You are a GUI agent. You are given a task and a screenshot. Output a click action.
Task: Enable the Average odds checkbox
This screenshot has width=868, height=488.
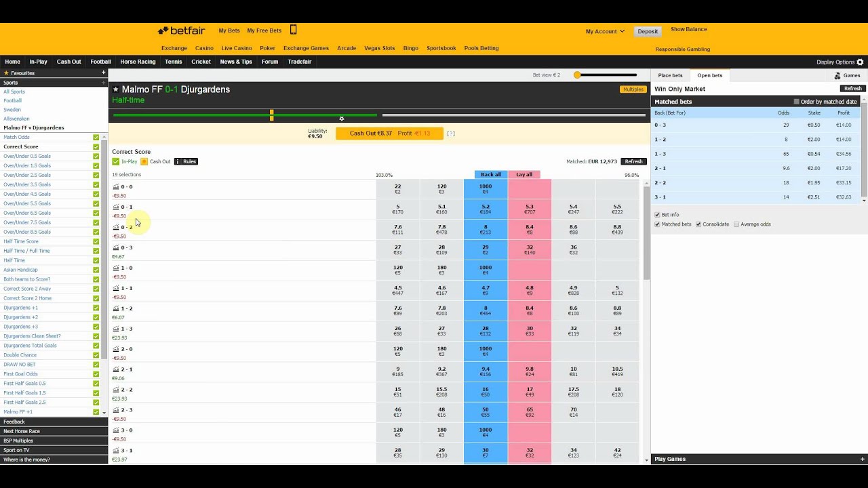point(736,224)
